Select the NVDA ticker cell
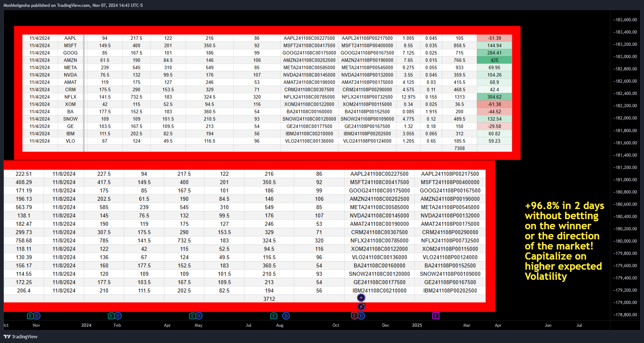The width and height of the screenshot is (644, 343). pos(70,75)
